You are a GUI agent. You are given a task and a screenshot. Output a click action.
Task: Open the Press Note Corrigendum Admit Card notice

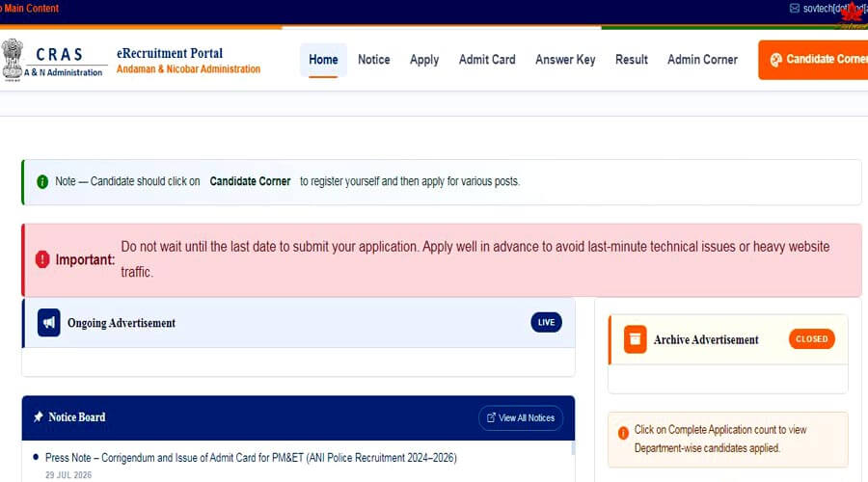click(251, 458)
